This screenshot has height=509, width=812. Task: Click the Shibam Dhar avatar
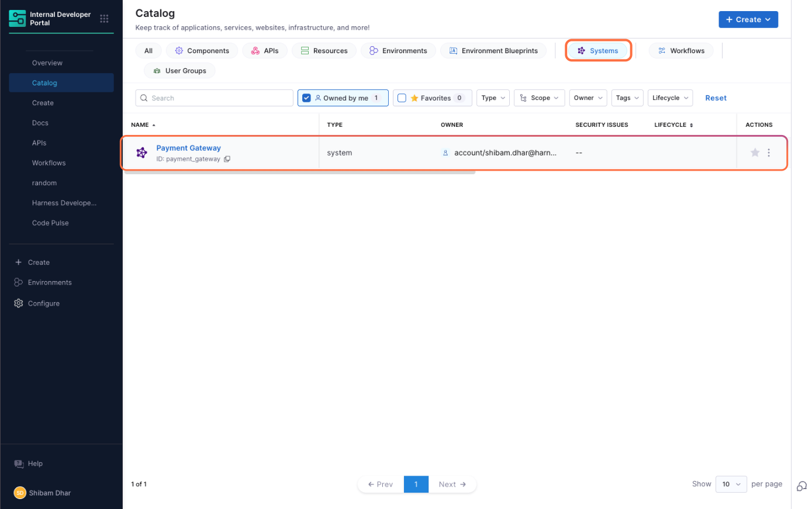(20, 493)
